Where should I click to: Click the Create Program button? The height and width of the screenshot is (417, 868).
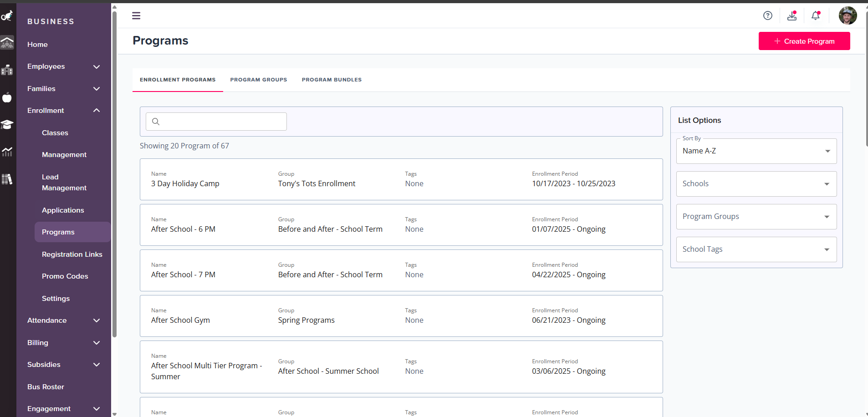804,41
